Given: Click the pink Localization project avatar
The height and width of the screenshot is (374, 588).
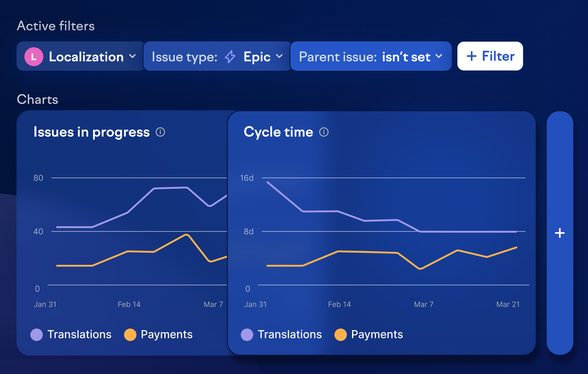Looking at the screenshot, I should pos(34,57).
